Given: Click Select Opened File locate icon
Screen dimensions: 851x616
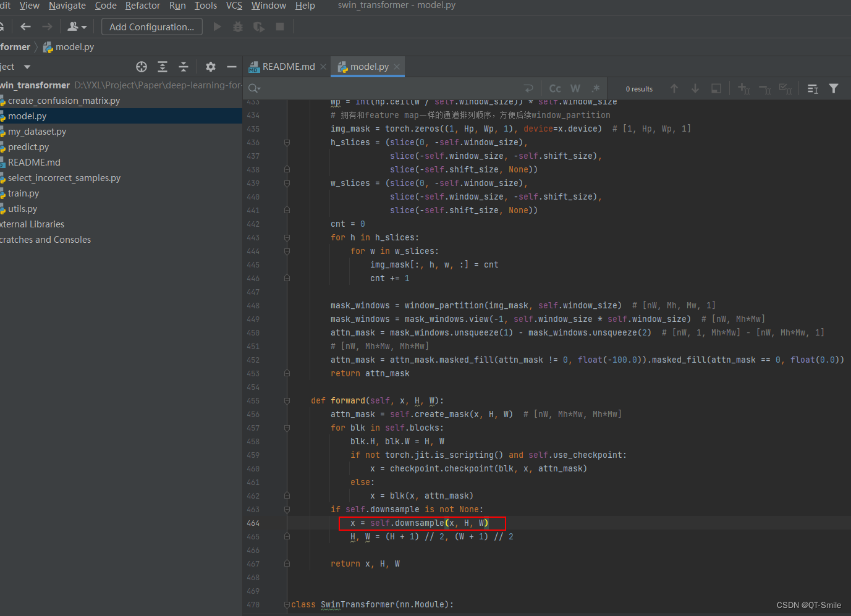Looking at the screenshot, I should [x=142, y=67].
